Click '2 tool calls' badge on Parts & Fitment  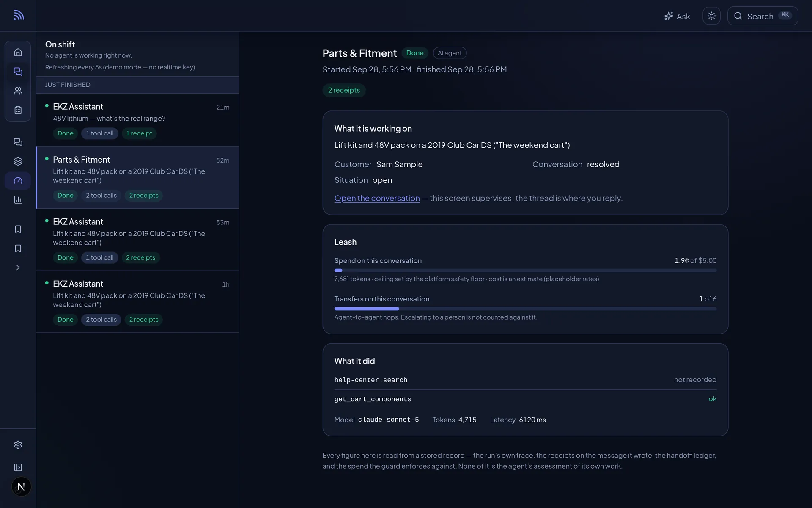point(101,196)
